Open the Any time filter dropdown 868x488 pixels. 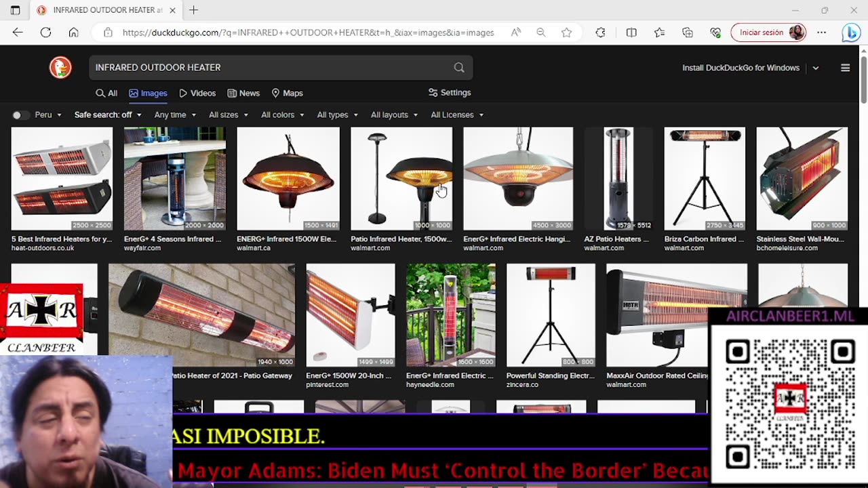pyautogui.click(x=174, y=115)
